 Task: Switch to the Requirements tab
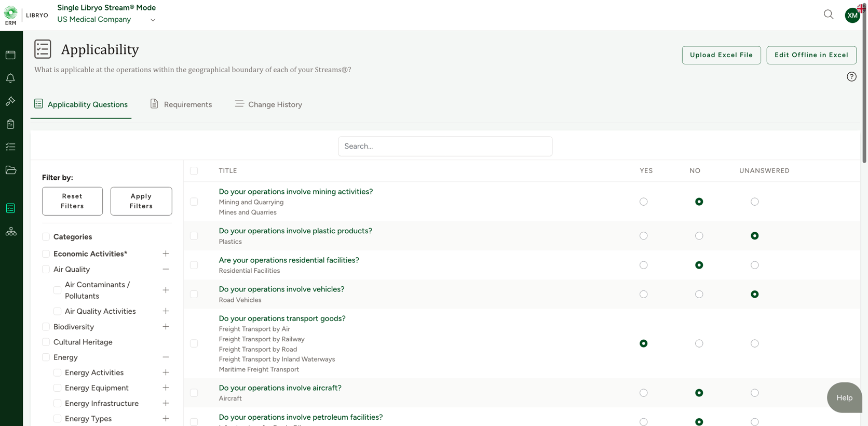tap(181, 104)
